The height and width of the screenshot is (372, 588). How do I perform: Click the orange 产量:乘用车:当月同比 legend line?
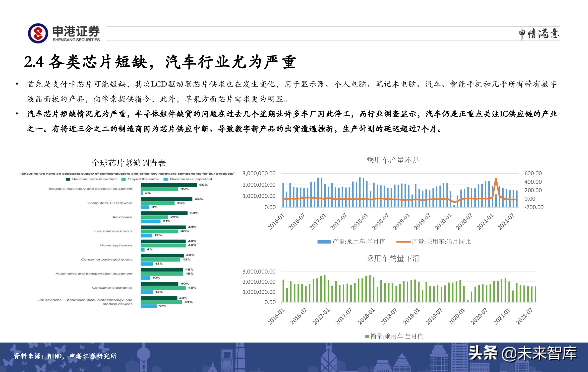[404, 242]
